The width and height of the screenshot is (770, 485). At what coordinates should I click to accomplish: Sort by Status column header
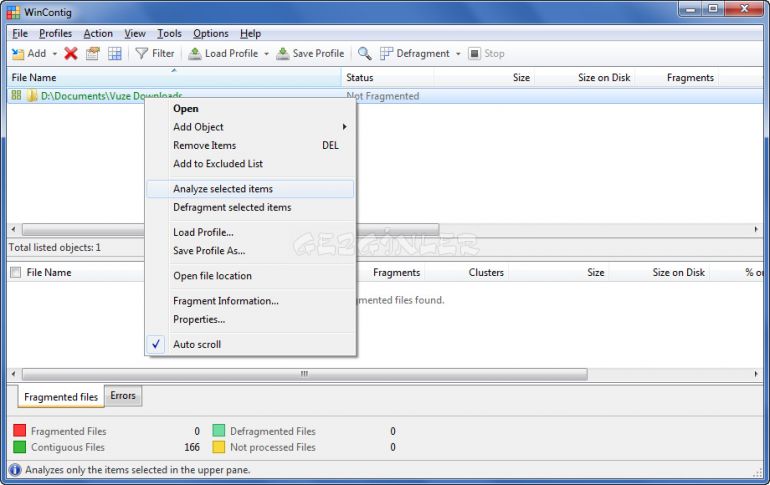click(388, 78)
